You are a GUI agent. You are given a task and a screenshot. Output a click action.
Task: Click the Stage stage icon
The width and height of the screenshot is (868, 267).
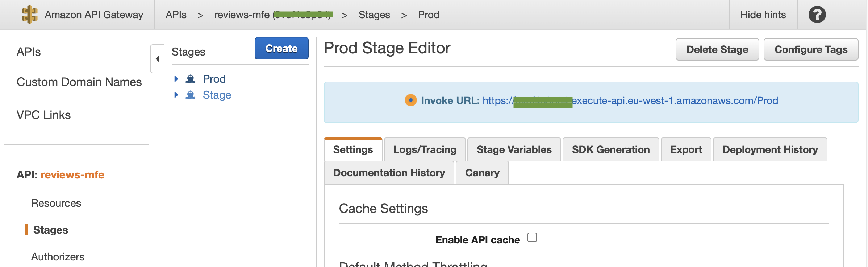point(190,95)
